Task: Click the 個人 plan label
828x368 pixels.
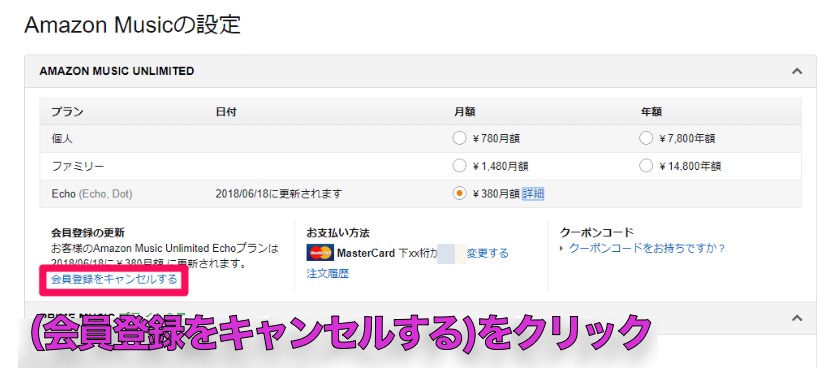Action: pyautogui.click(x=62, y=139)
